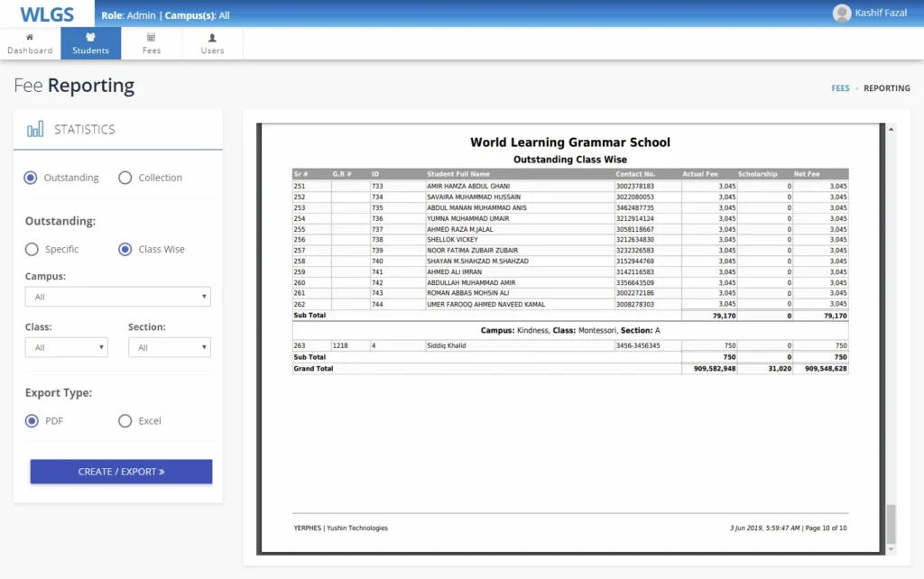Click the FEES breadcrumb link
Screen dimensions: 924x579
[840, 88]
